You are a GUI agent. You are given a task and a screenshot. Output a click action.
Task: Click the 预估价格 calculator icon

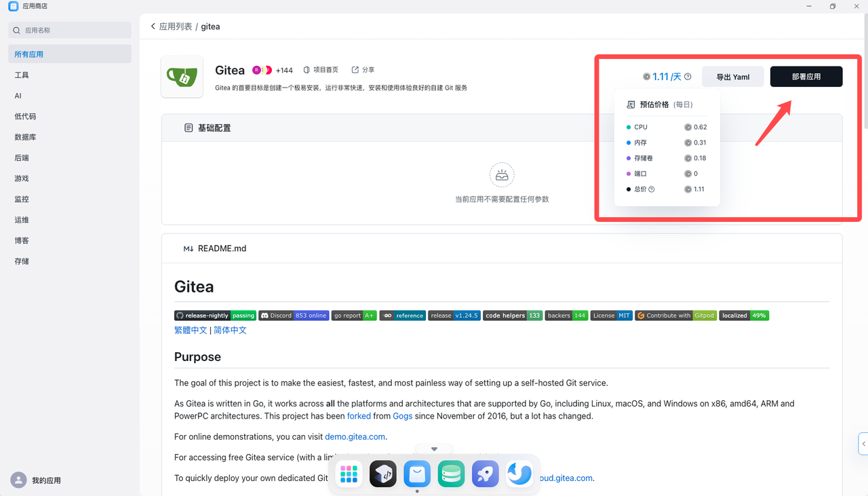(x=631, y=105)
